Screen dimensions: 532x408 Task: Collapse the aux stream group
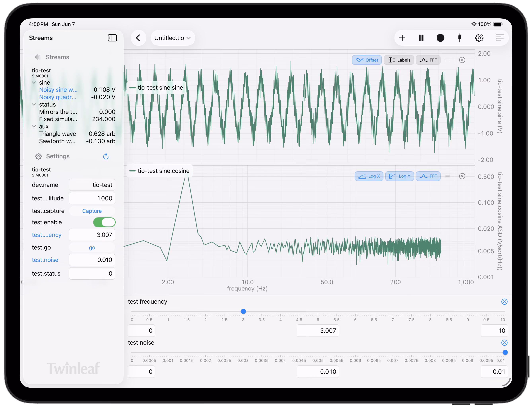coord(34,126)
